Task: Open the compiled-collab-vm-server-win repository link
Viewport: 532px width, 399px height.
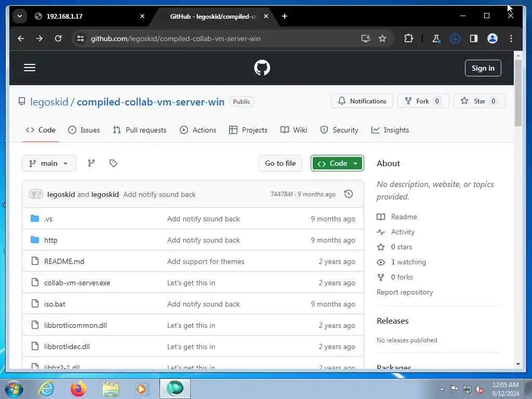Action: pos(151,102)
